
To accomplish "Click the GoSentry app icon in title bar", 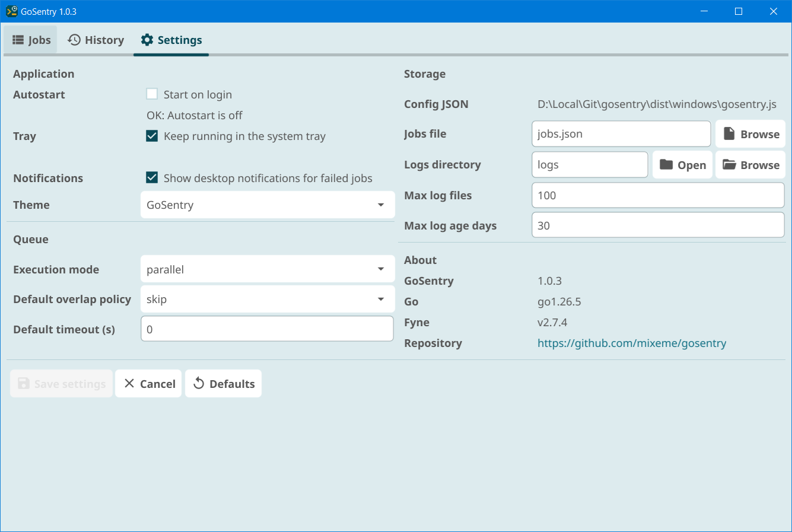I will (11, 11).
